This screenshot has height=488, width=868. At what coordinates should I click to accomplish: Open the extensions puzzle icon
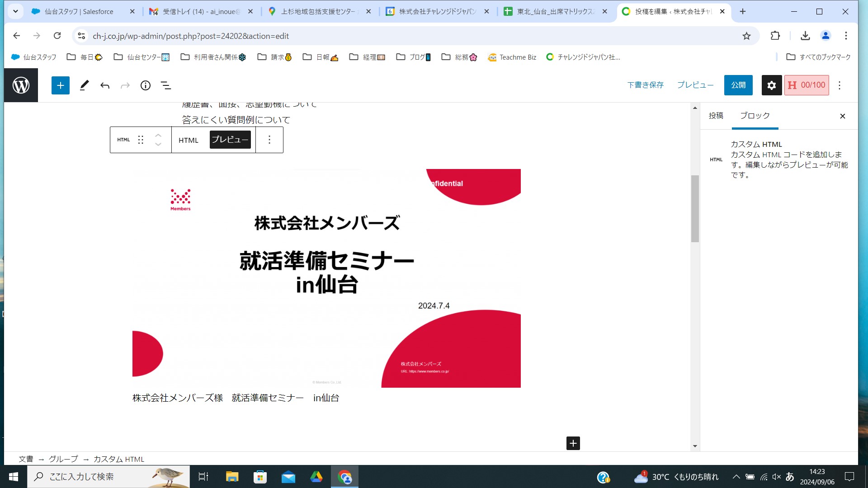click(775, 36)
